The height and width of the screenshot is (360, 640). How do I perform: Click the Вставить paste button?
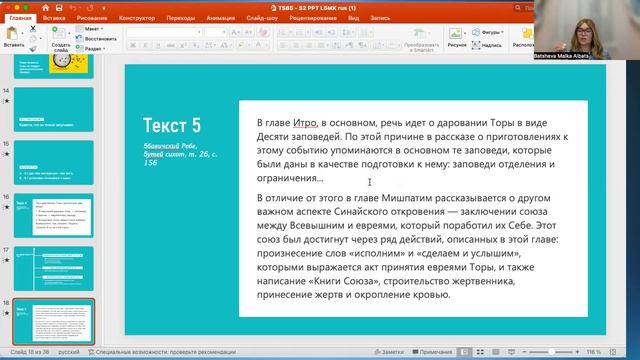[13, 37]
